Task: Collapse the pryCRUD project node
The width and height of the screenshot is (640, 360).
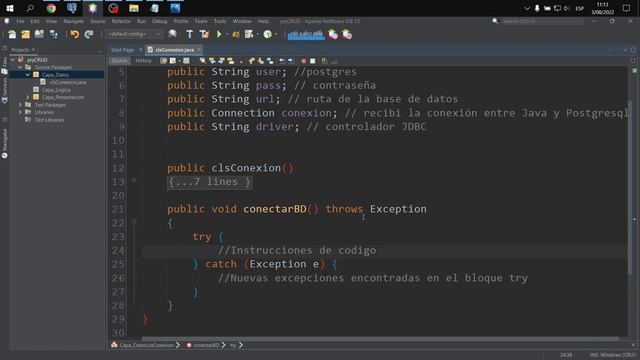Action: (x=13, y=60)
